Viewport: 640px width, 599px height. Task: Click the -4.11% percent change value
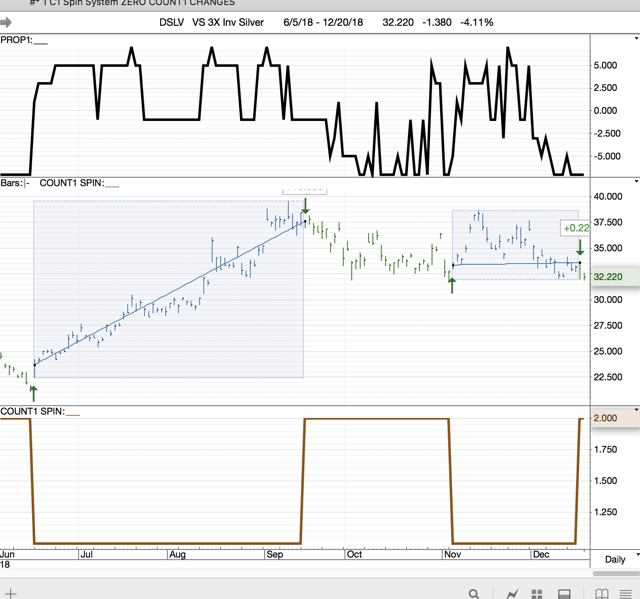(x=477, y=22)
